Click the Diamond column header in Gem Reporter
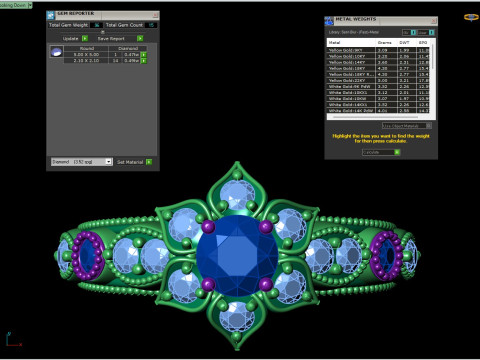 click(128, 49)
